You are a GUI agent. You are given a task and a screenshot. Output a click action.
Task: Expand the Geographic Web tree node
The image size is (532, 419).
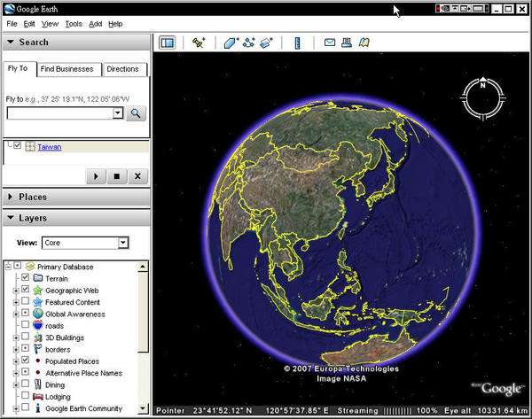tap(16, 291)
